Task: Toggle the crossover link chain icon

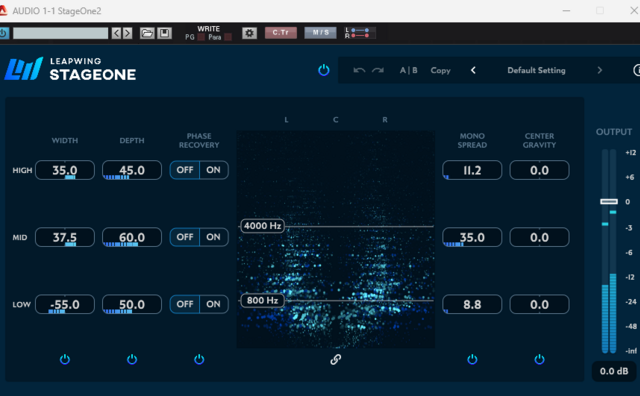Action: [x=336, y=359]
